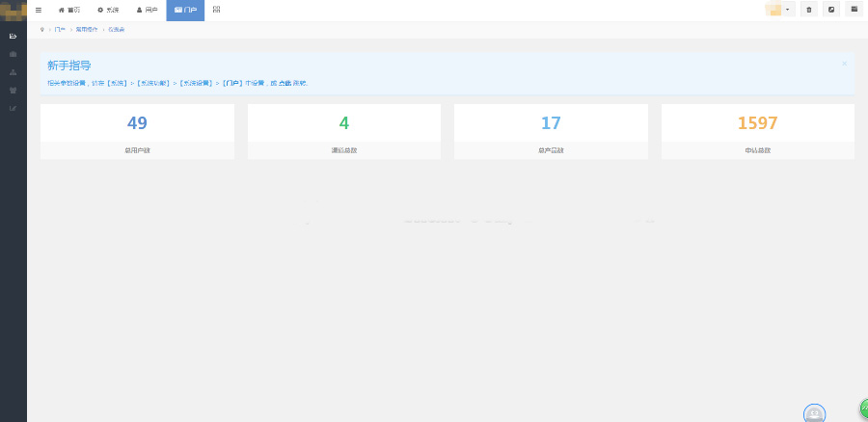
Task: Open the grid apps icon beside 门户 tab
Action: click(216, 10)
